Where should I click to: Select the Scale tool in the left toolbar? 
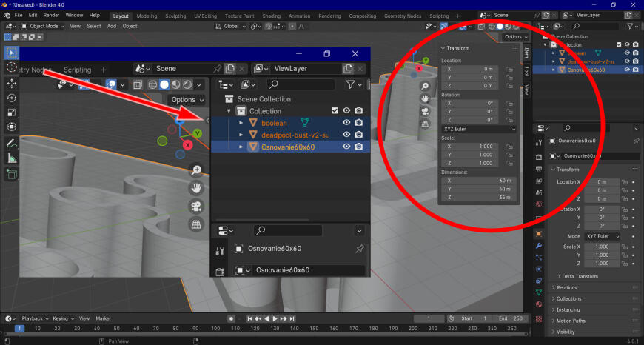coord(12,112)
